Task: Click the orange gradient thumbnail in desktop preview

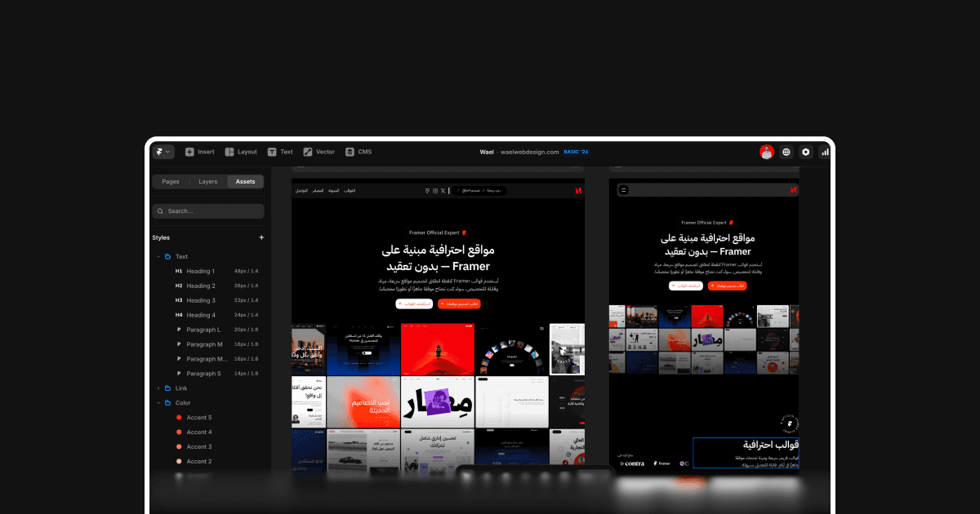Action: [x=364, y=401]
